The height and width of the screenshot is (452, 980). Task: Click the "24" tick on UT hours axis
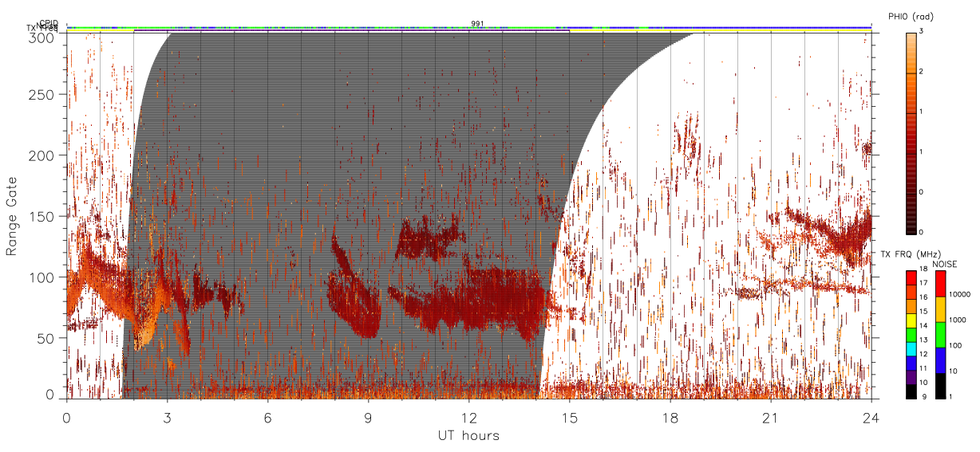[871, 419]
